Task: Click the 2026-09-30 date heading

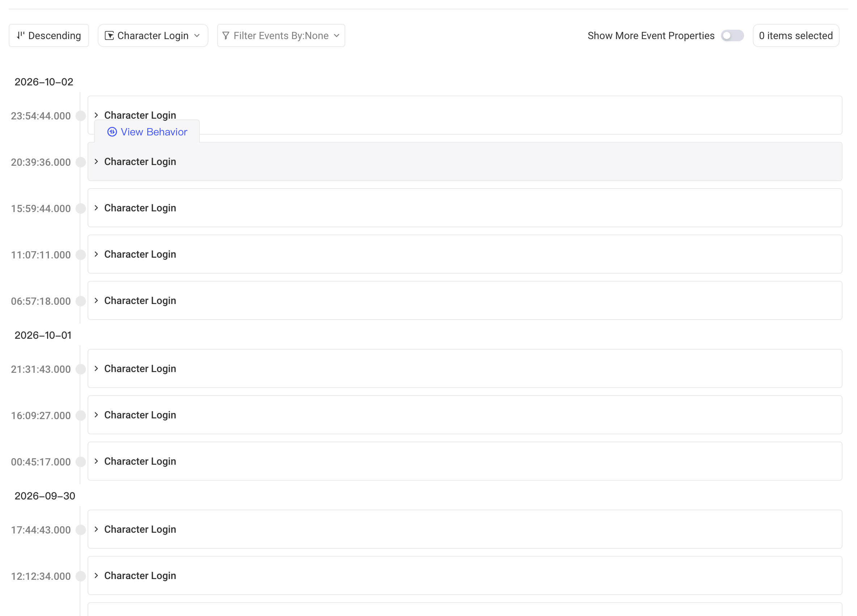Action: (x=45, y=496)
